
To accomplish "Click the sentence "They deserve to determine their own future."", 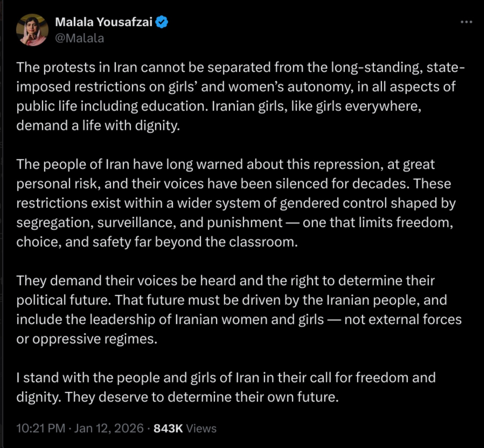I will click(201, 397).
